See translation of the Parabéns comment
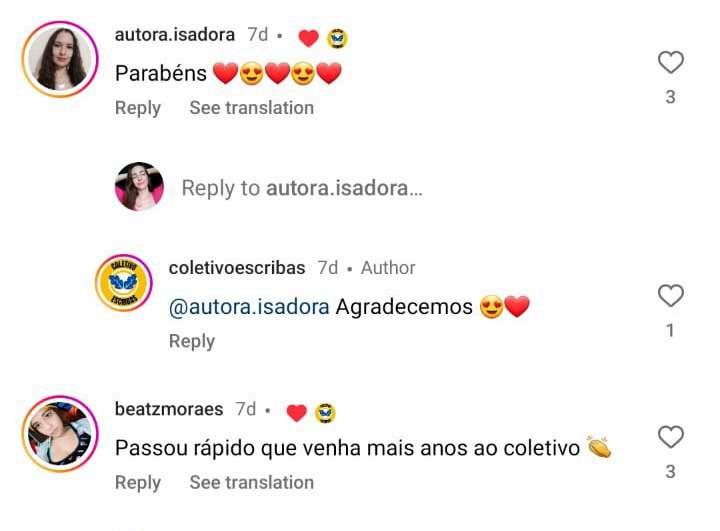The image size is (720, 531). [x=252, y=108]
